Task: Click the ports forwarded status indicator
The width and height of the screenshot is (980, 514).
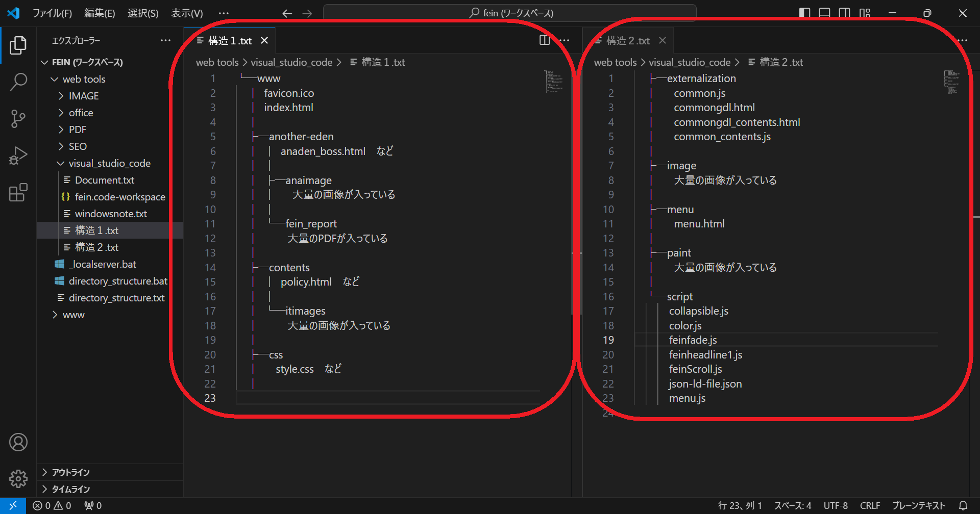Action: click(93, 506)
